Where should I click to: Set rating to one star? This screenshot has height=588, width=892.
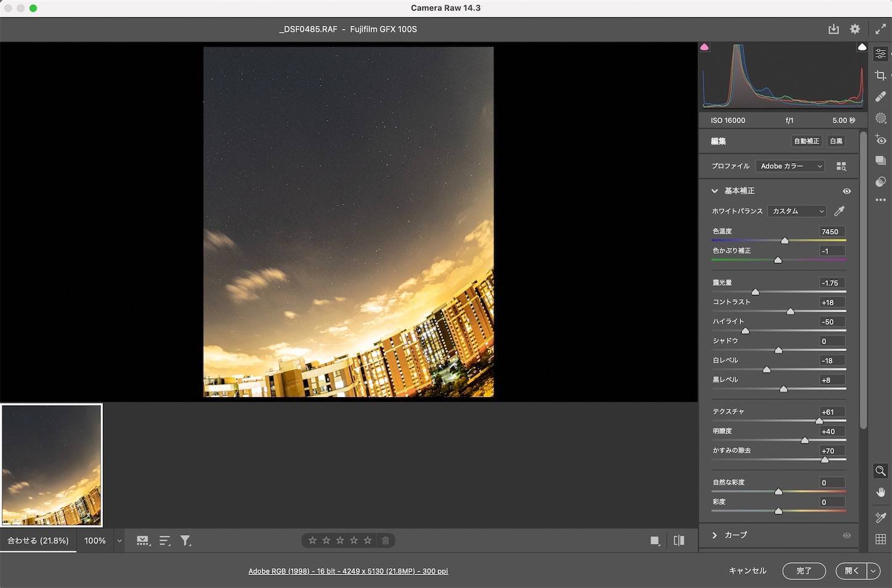[312, 541]
